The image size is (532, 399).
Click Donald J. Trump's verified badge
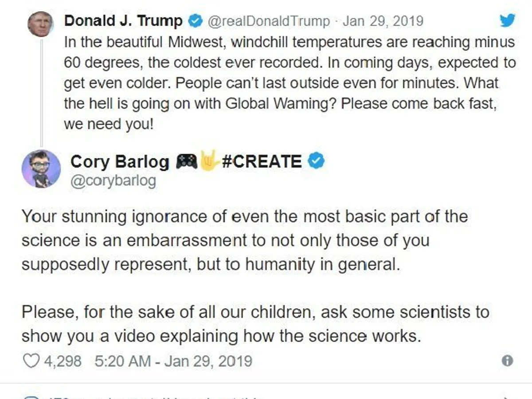196,21
